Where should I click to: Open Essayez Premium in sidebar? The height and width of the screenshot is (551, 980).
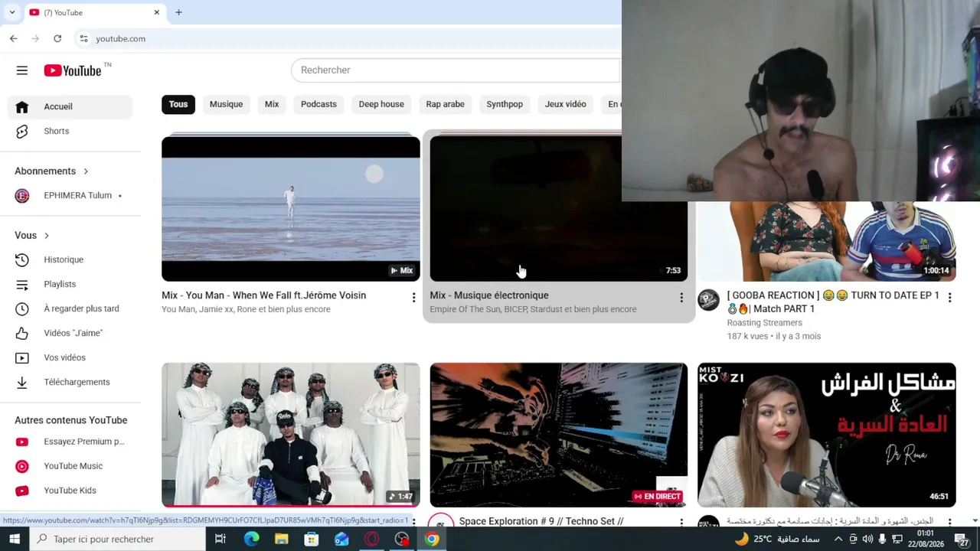click(x=70, y=442)
